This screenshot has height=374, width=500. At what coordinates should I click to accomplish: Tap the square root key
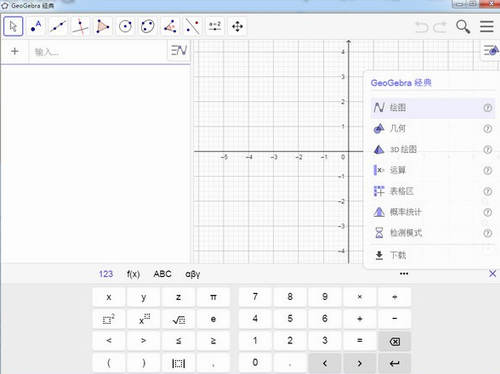(x=179, y=319)
